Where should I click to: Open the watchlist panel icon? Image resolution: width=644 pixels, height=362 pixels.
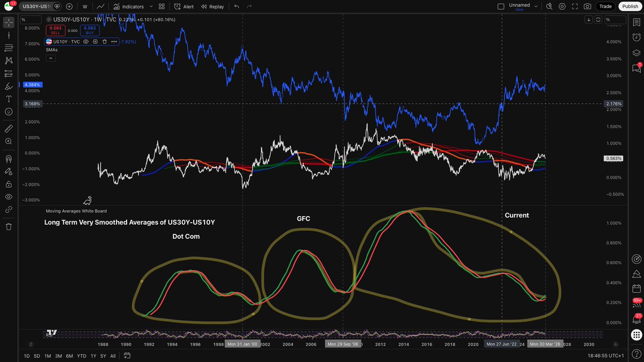click(636, 21)
